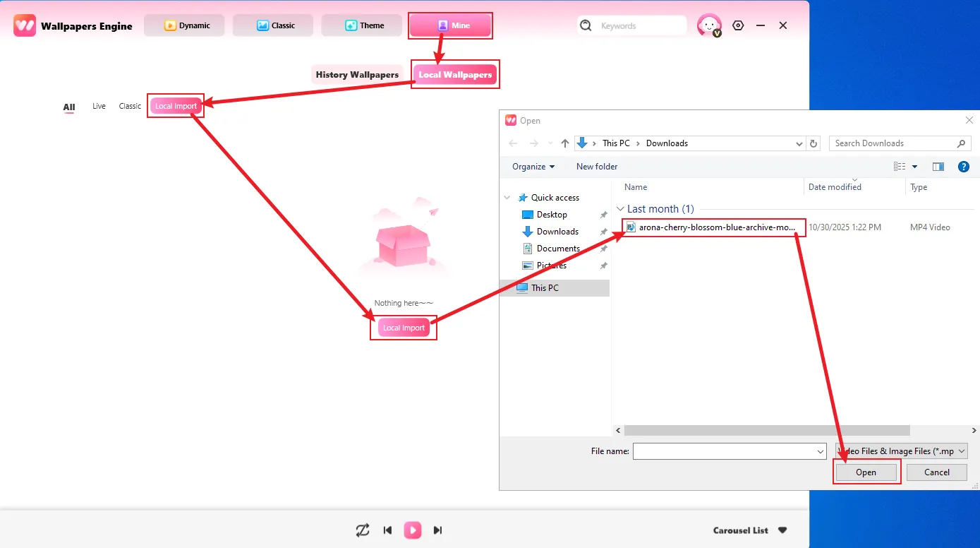Open the dialog help icon
The image size is (980, 548).
point(963,167)
